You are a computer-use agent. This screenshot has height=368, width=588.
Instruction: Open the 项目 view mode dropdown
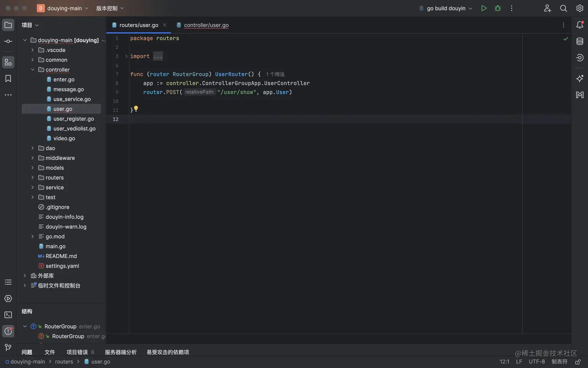click(30, 25)
